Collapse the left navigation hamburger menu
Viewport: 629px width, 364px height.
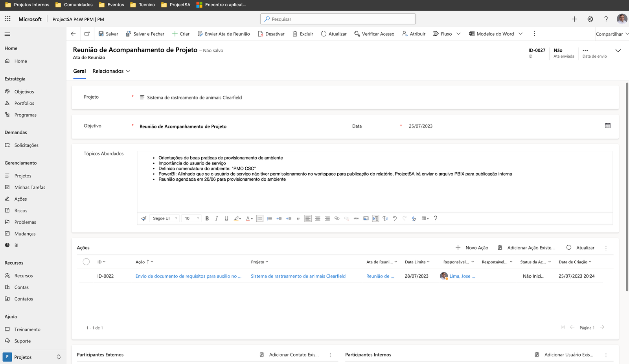click(7, 34)
